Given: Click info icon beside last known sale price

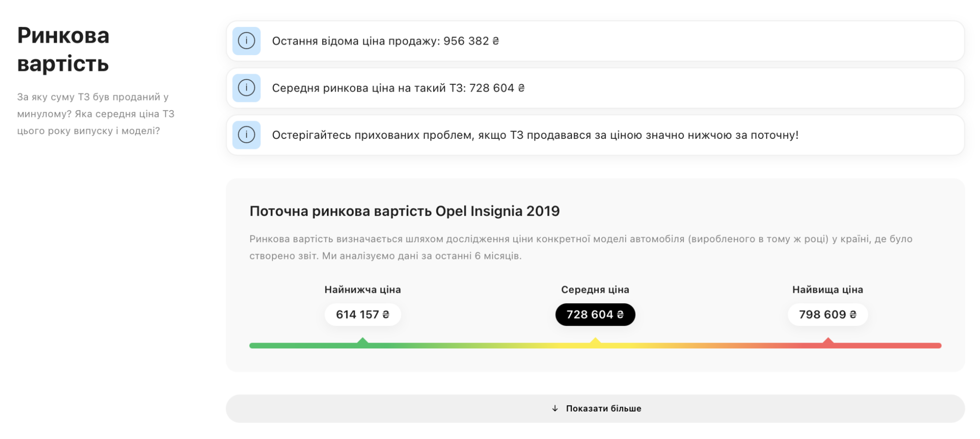Looking at the screenshot, I should [x=246, y=41].
